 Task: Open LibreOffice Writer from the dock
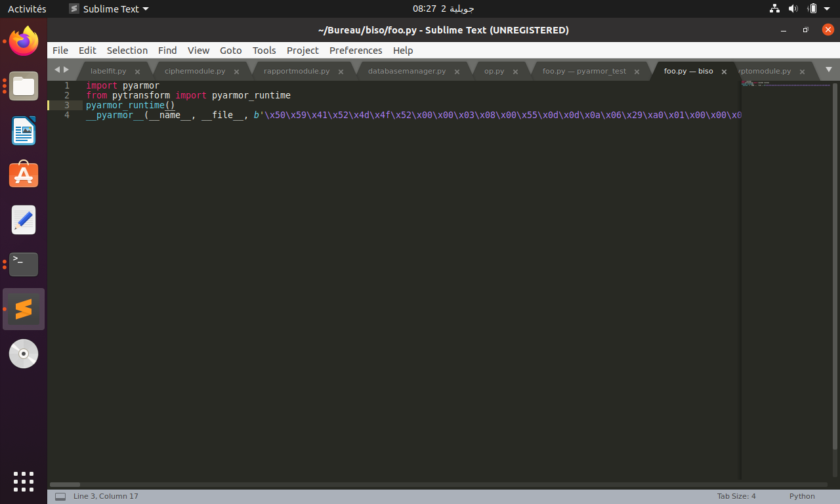tap(24, 130)
